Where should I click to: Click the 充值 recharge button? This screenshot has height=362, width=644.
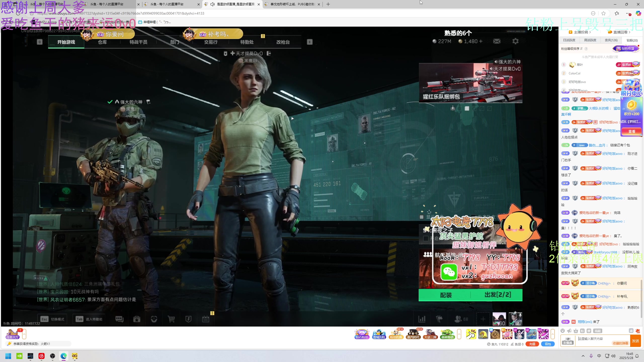tap(532, 344)
